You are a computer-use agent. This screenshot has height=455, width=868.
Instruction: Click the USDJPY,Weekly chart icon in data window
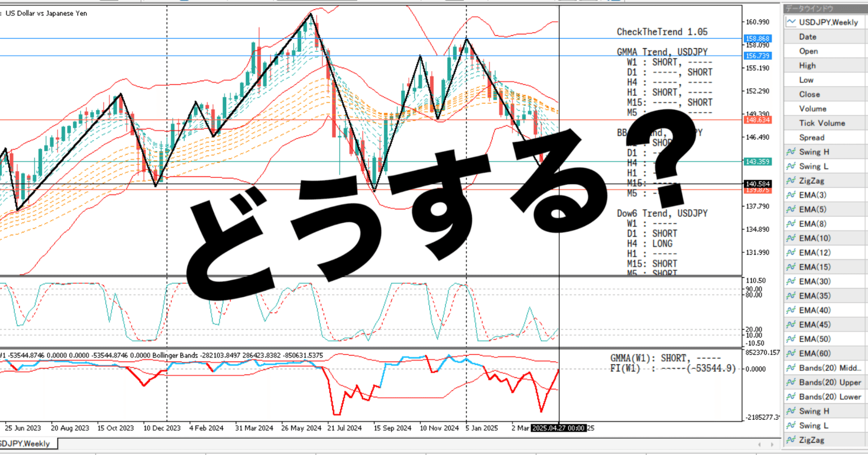tap(791, 22)
